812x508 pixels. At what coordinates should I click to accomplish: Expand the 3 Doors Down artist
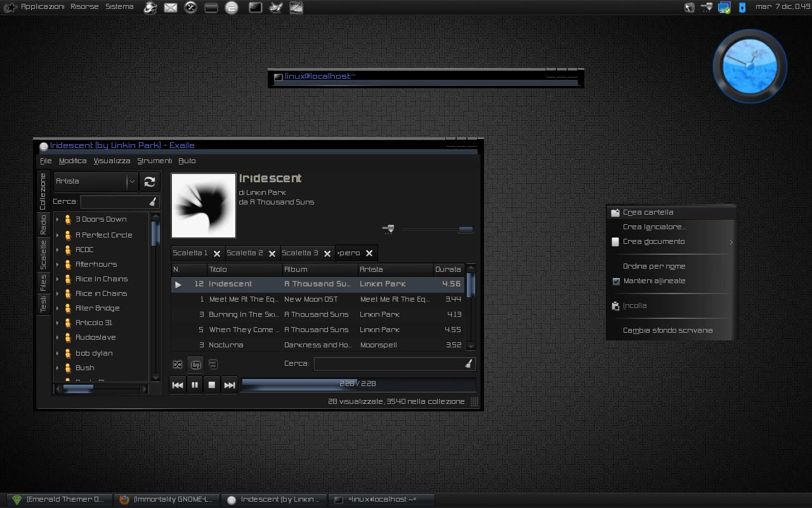click(x=58, y=220)
